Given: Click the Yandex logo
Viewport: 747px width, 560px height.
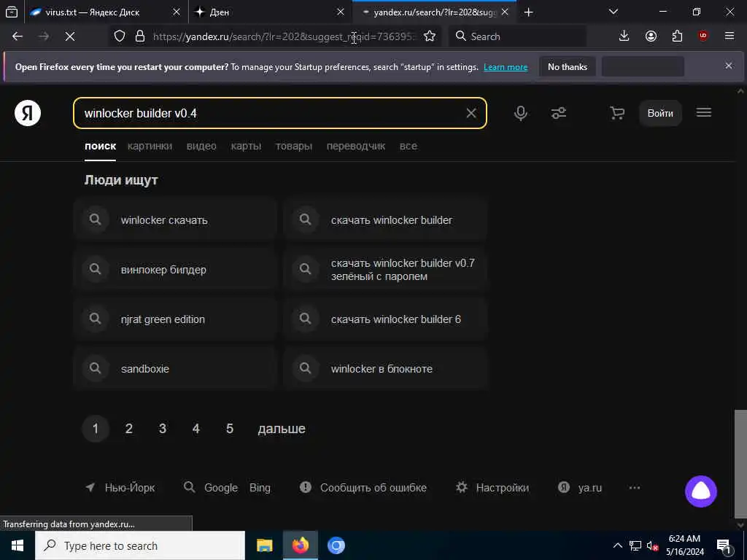Looking at the screenshot, I should click(28, 113).
